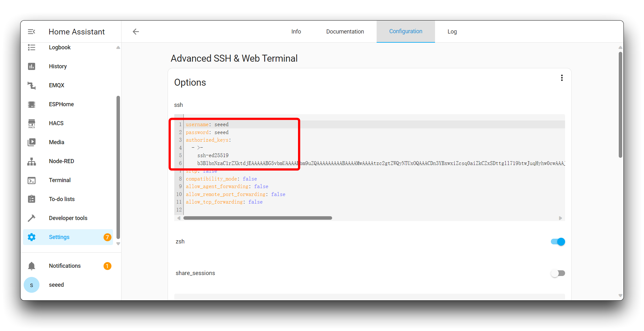The height and width of the screenshot is (331, 644).
Task: Click the History chart icon
Action: coord(32,66)
